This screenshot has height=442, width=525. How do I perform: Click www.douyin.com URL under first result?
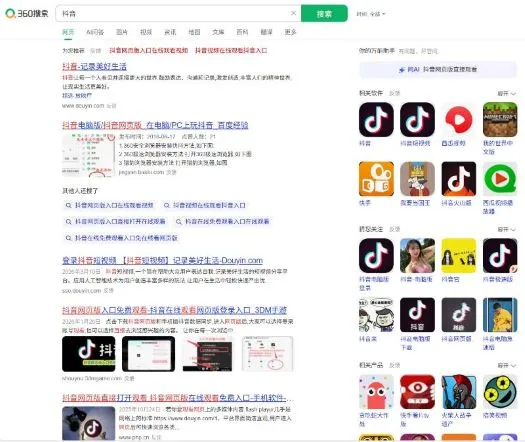coord(83,105)
